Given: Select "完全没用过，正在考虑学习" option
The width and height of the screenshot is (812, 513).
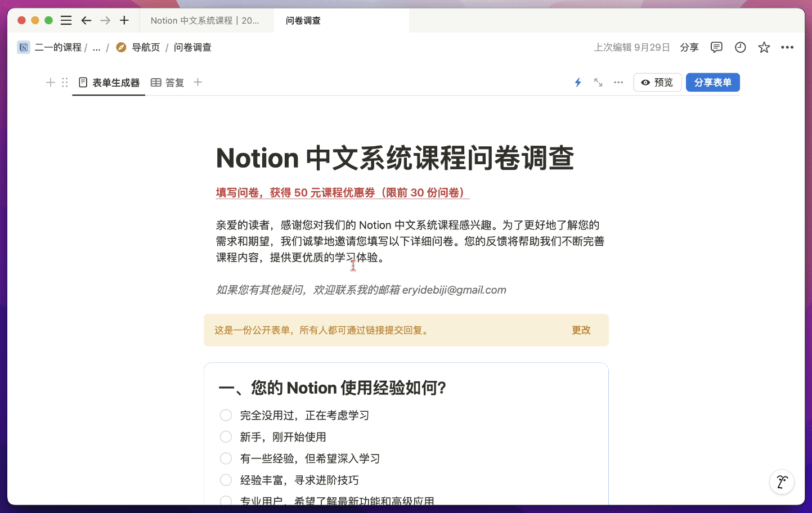Looking at the screenshot, I should (x=226, y=415).
